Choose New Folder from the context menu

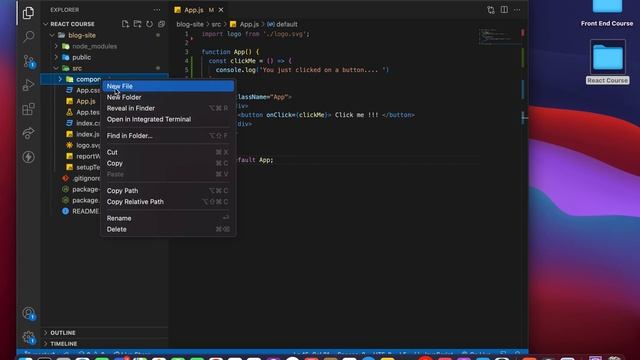168,97
